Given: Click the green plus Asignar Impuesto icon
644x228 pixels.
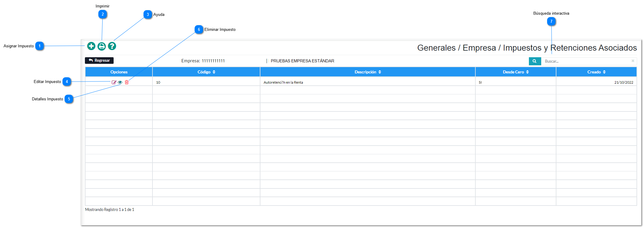Looking at the screenshot, I should pos(91,46).
